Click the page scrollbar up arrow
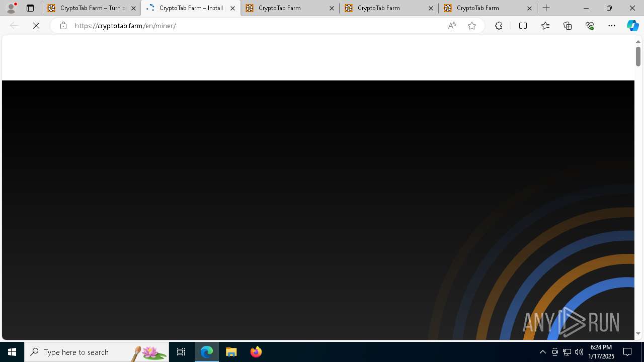Viewport: 644px width, 362px height. click(638, 42)
